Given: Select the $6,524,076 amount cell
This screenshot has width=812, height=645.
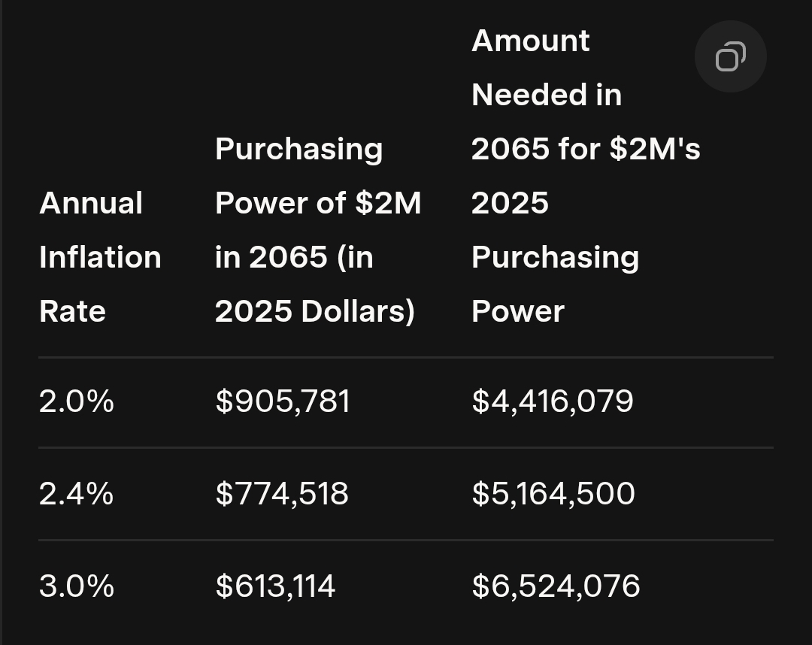Looking at the screenshot, I should (556, 586).
